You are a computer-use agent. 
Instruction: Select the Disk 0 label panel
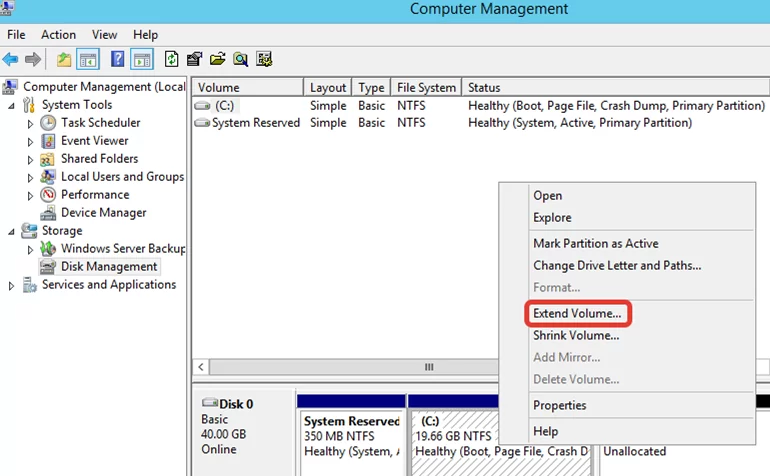244,434
